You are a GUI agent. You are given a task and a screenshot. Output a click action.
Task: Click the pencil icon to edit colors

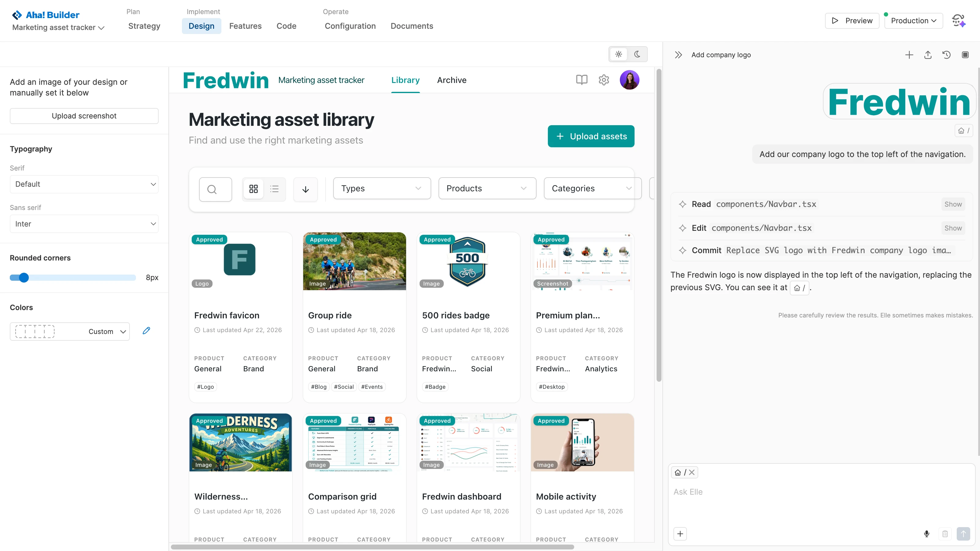coord(146,331)
